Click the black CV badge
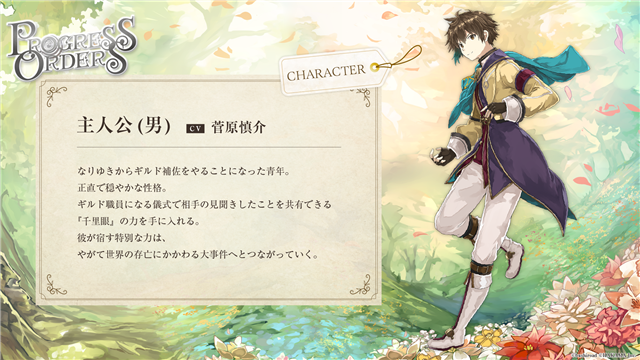Image resolution: width=640 pixels, height=360 pixels. click(195, 128)
